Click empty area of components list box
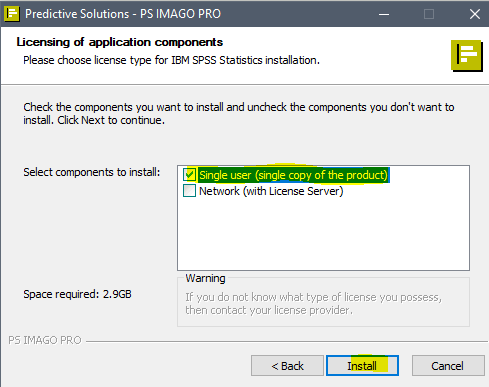 (x=323, y=235)
